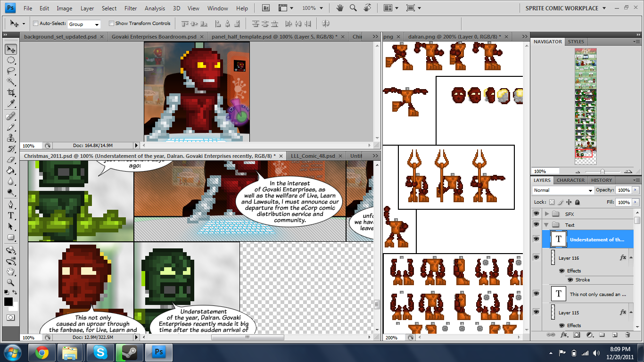Check Show Transform Controls

[x=111, y=24]
